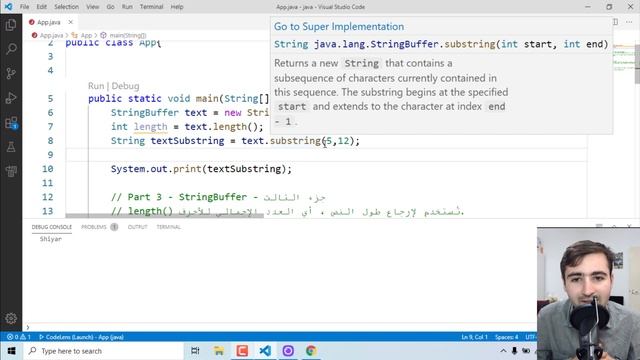Viewport: 640px width, 360px height.
Task: Click the microphone tray icon
Action: pyautogui.click(x=514, y=351)
